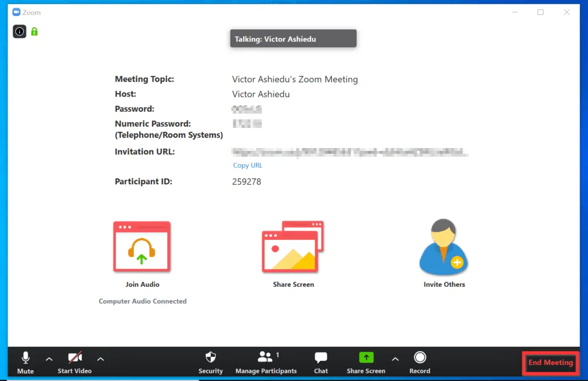Open the Chat panel
588x381 pixels.
321,362
